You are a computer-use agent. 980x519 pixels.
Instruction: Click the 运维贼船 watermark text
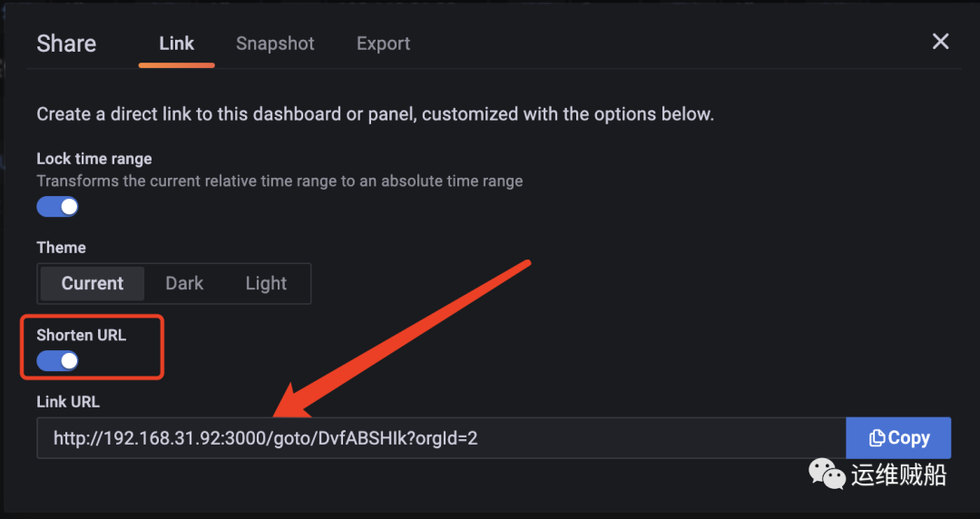(x=898, y=475)
